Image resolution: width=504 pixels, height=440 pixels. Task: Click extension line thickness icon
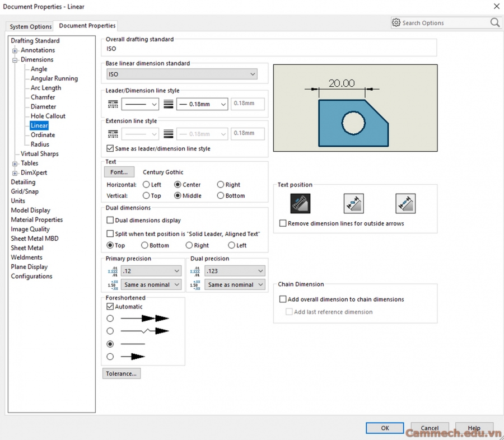point(169,134)
